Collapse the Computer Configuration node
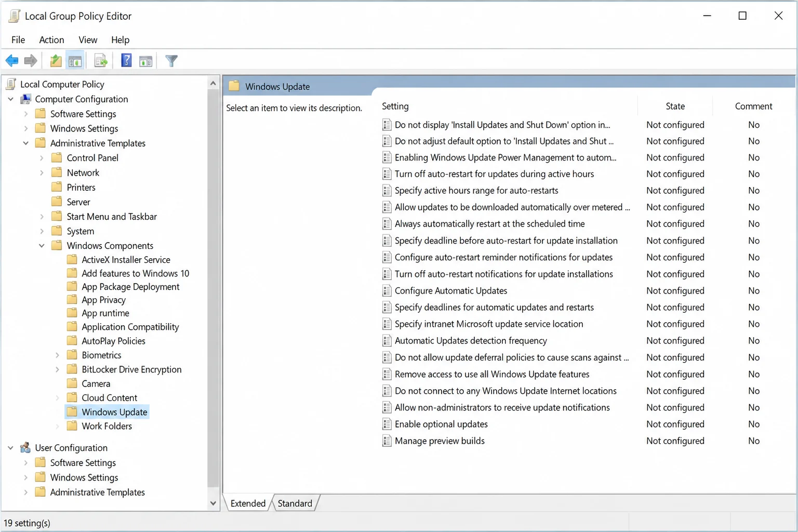 click(x=10, y=99)
